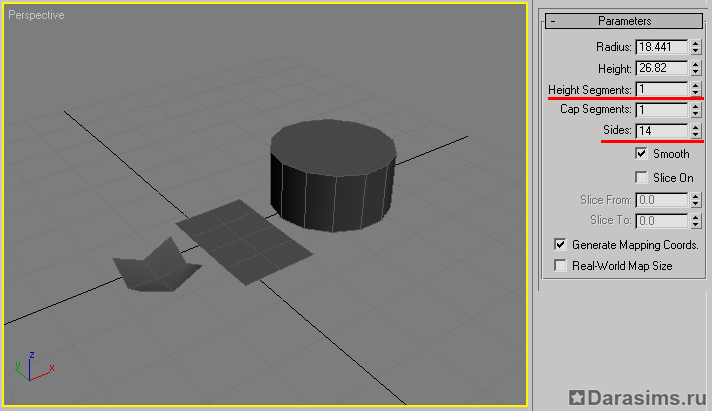
Task: Select the flat plane object
Action: 241,239
